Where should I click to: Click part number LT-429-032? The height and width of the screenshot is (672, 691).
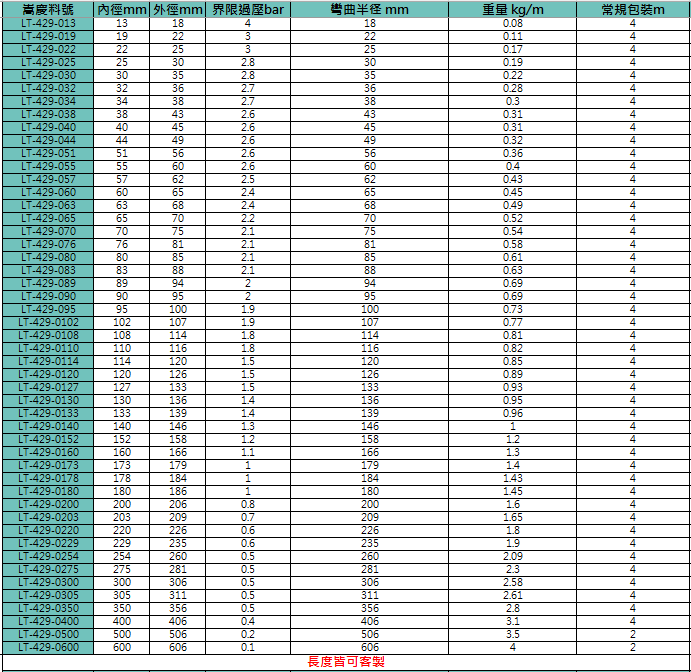tap(48, 88)
